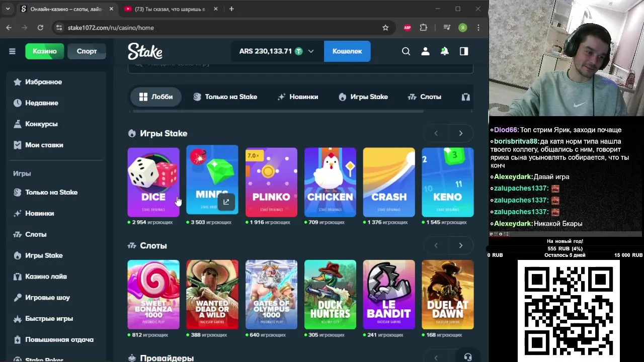The height and width of the screenshot is (362, 644).
Task: Go back in browser history
Action: (9, 28)
